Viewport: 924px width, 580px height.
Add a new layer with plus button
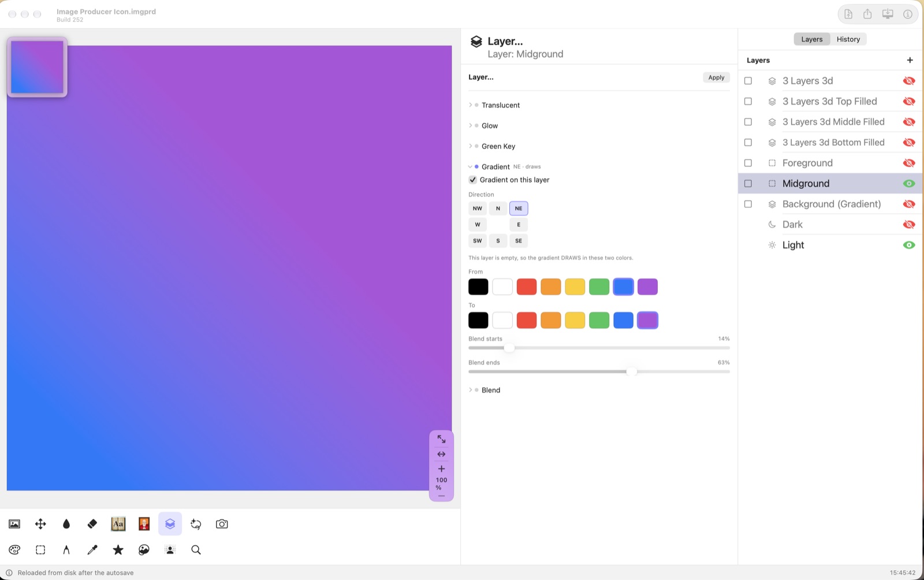click(x=910, y=60)
